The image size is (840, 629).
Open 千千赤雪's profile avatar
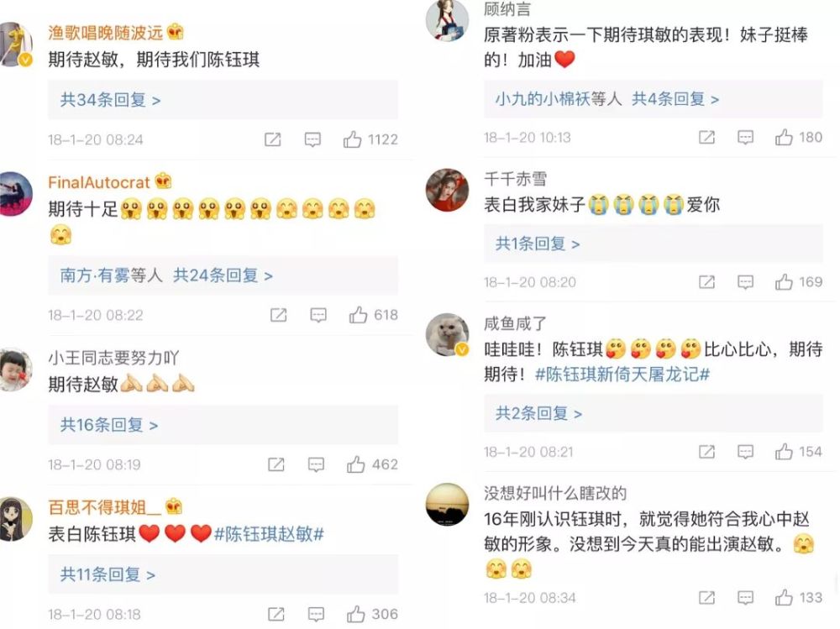(448, 190)
